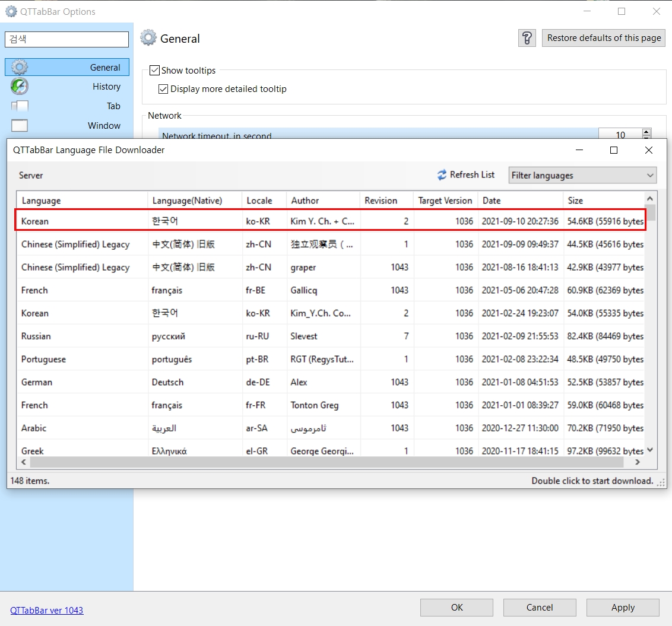Click the Cancel button
The width and height of the screenshot is (672, 626).
pyautogui.click(x=540, y=607)
